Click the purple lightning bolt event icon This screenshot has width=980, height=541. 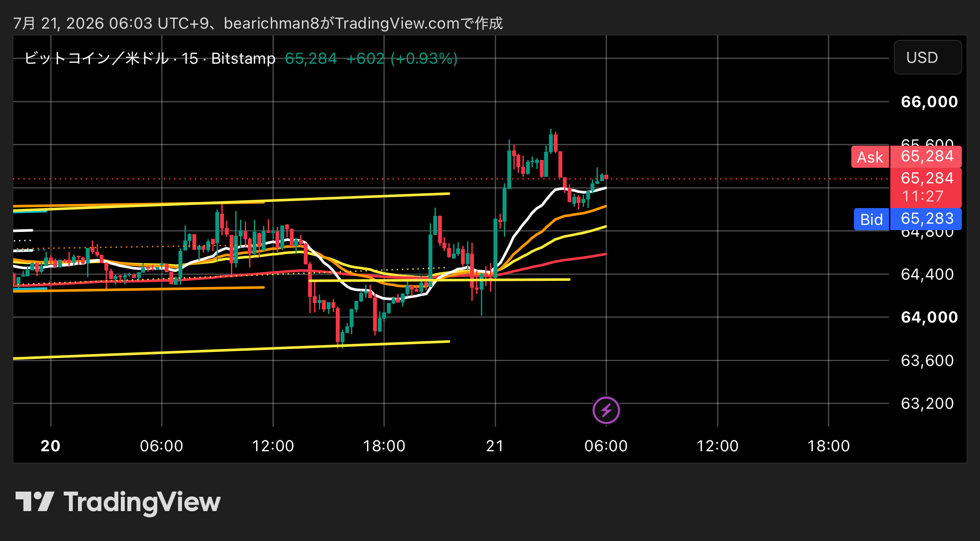pyautogui.click(x=606, y=410)
